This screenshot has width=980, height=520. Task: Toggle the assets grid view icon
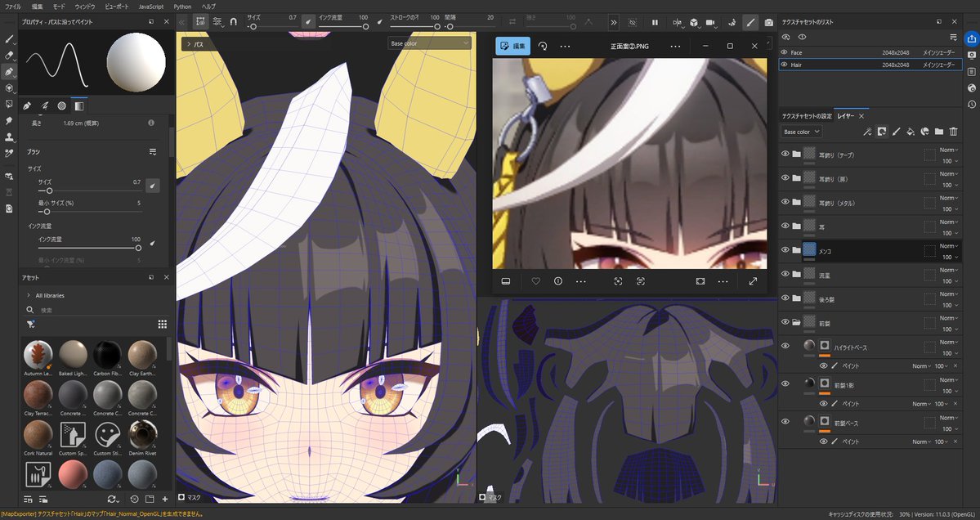coord(163,324)
